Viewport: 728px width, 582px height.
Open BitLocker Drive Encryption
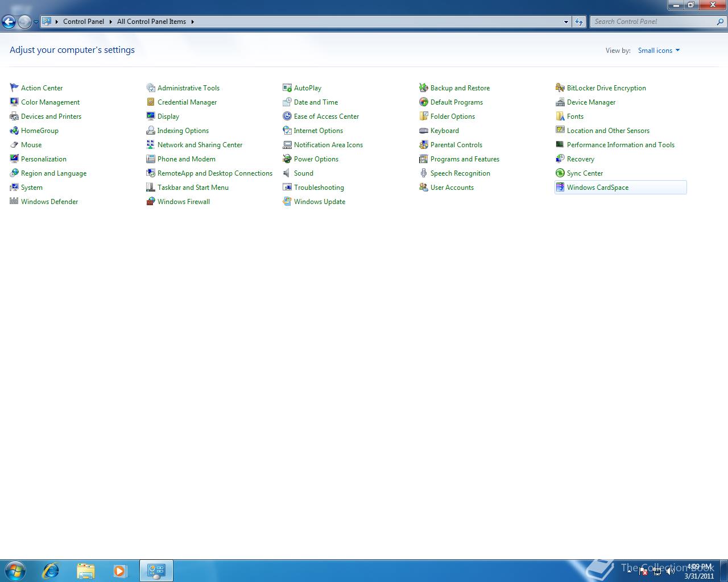click(x=606, y=88)
